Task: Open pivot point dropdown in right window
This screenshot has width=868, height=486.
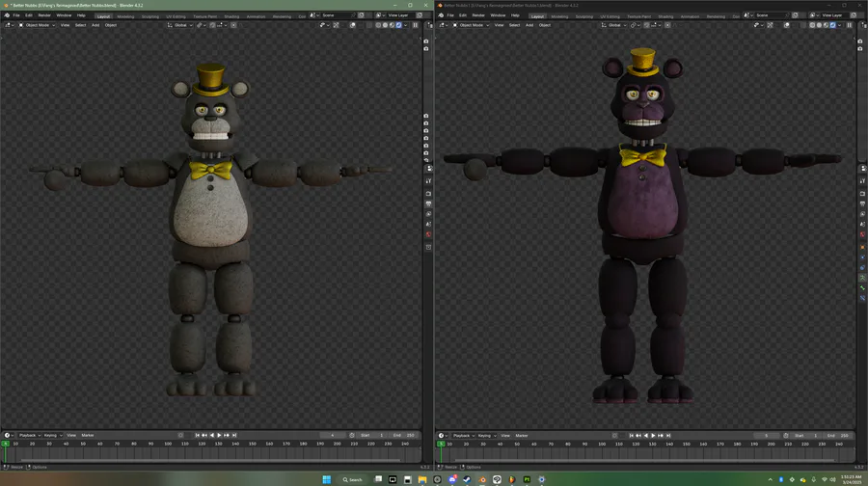Action: coord(635,25)
